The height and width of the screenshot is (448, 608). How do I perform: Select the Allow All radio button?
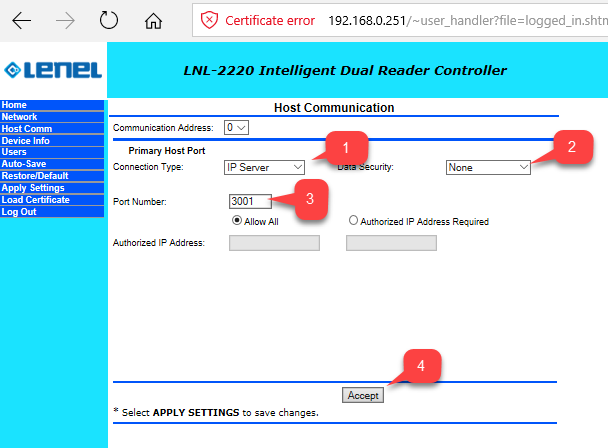pos(237,221)
